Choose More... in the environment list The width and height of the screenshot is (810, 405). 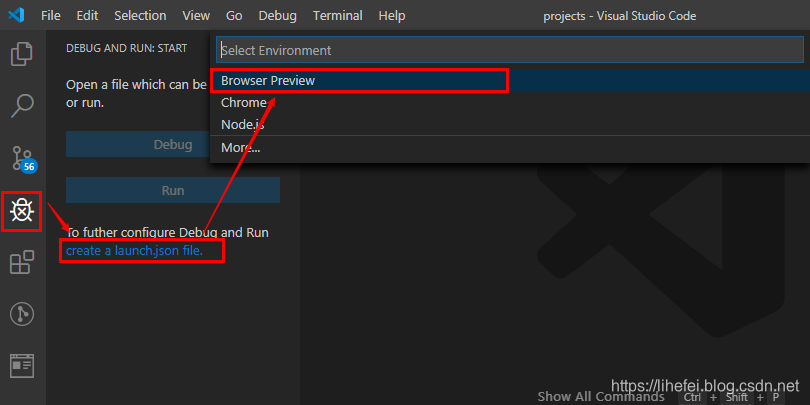pyautogui.click(x=509, y=148)
